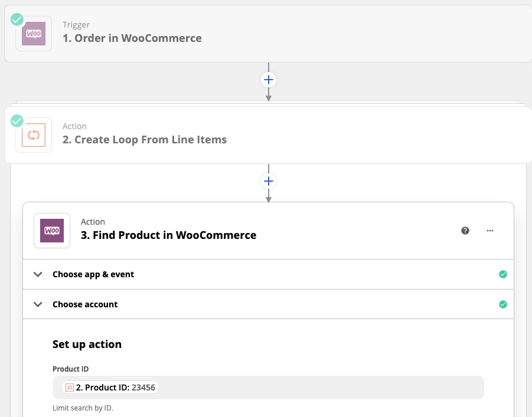532x417 pixels.
Task: Add a step after the loop with plus
Action: click(269, 180)
